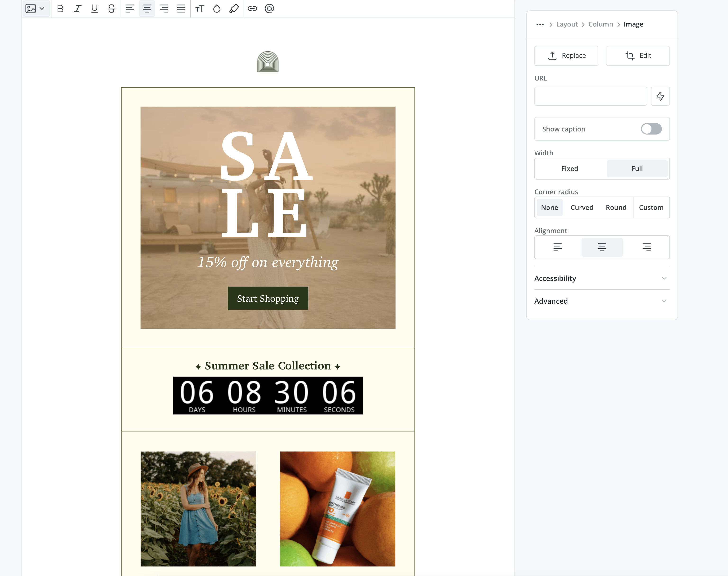The image size is (728, 576).
Task: Apply italic formatting
Action: tap(77, 9)
